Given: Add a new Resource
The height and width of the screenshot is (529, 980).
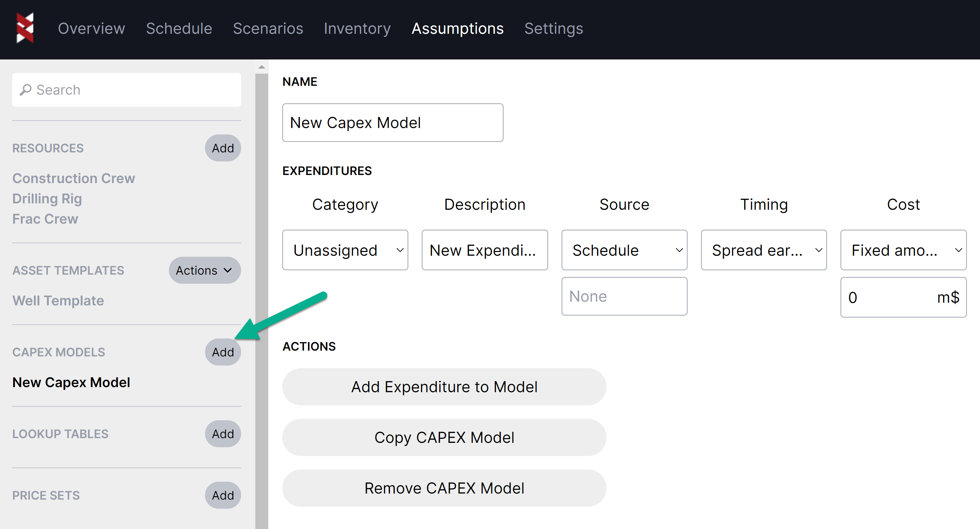Looking at the screenshot, I should [223, 148].
